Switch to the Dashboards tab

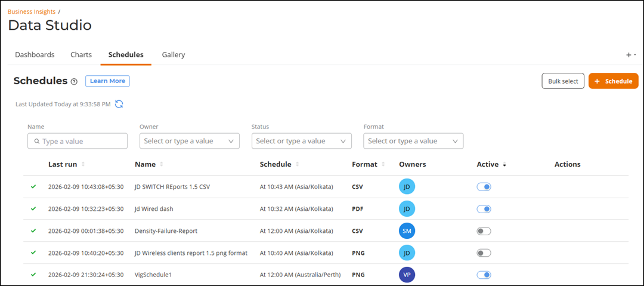pyautogui.click(x=35, y=55)
